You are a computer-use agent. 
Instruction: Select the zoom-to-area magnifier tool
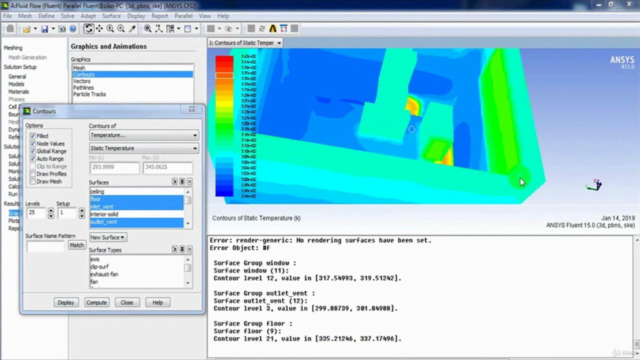[x=121, y=29]
